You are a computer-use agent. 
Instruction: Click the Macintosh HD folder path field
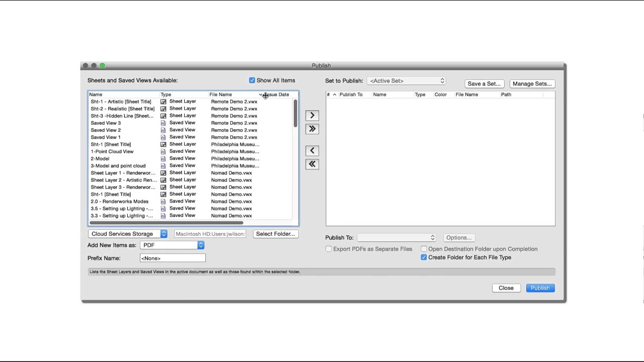point(210,234)
